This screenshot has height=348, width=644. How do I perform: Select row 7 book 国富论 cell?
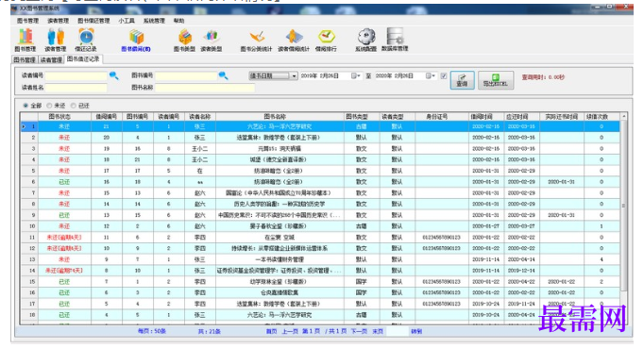click(x=280, y=193)
